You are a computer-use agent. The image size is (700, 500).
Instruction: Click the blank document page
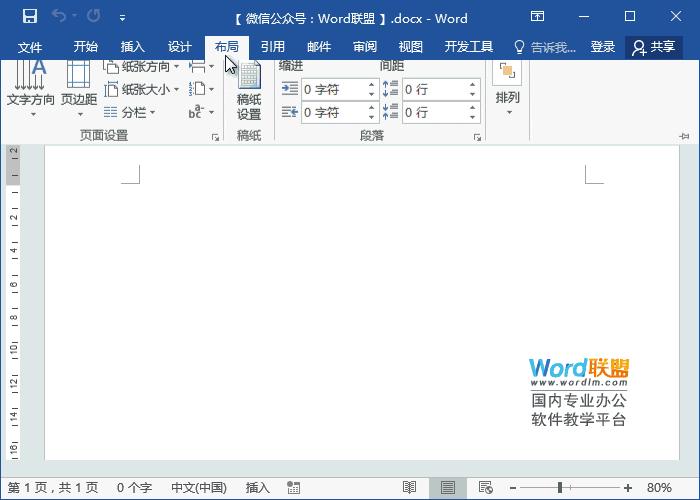click(x=362, y=302)
